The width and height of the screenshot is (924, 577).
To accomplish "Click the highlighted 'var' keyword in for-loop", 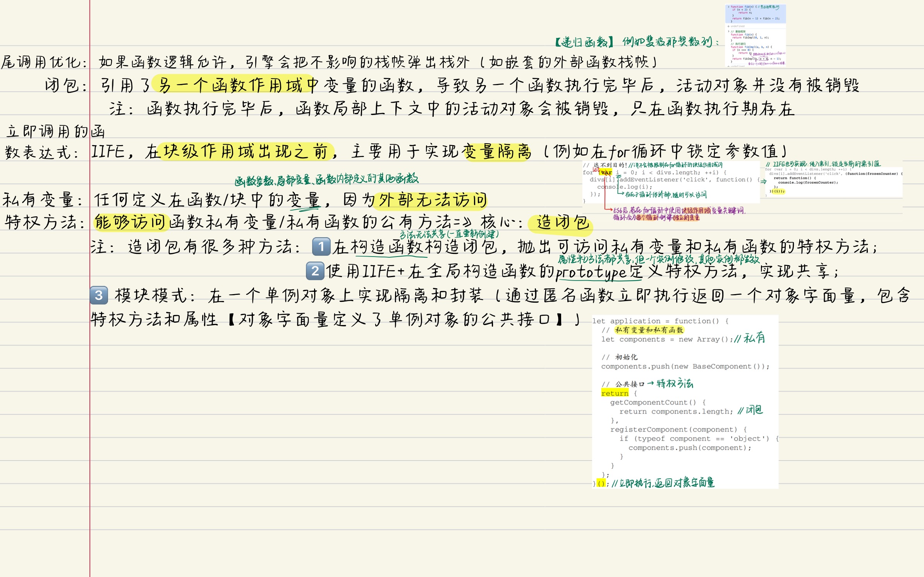I will coord(606,173).
